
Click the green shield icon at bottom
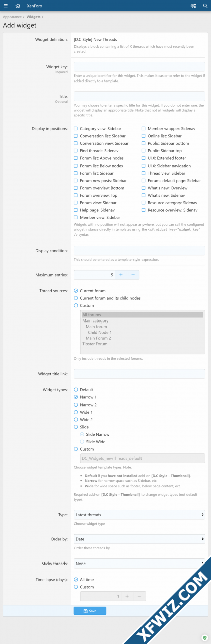tap(205, 638)
